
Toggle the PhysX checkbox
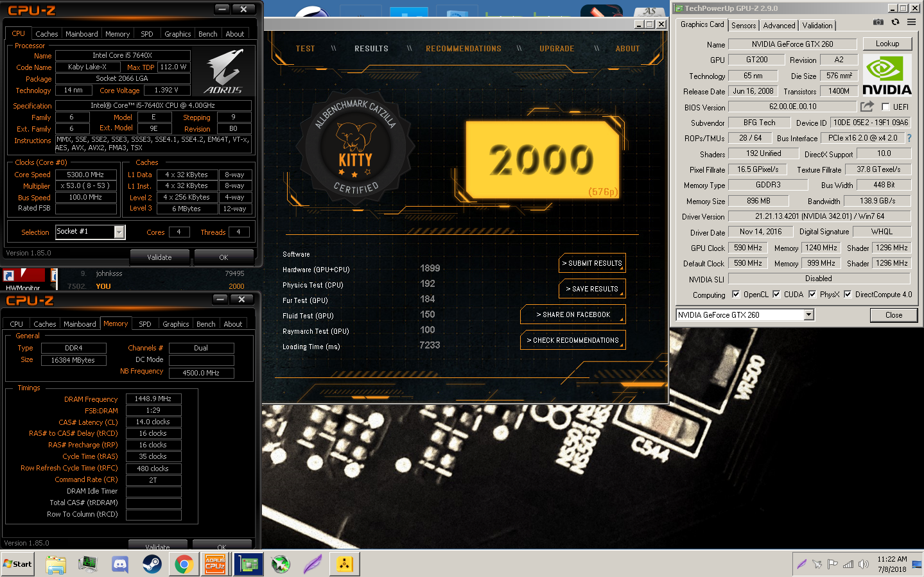coord(812,295)
